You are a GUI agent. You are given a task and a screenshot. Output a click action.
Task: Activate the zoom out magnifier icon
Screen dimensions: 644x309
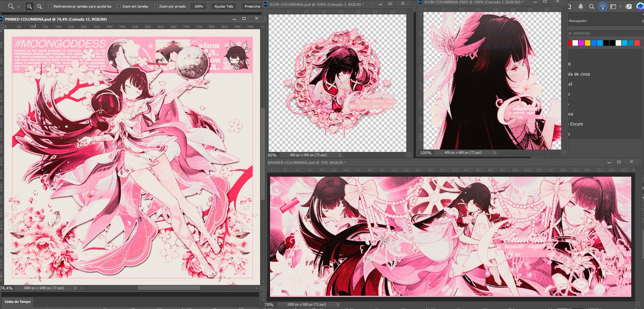[x=40, y=6]
